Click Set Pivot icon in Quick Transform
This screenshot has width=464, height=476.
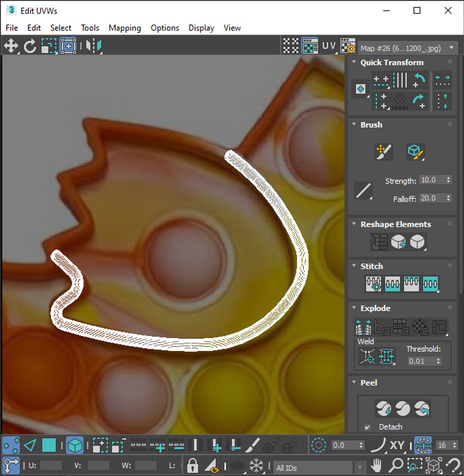point(360,89)
